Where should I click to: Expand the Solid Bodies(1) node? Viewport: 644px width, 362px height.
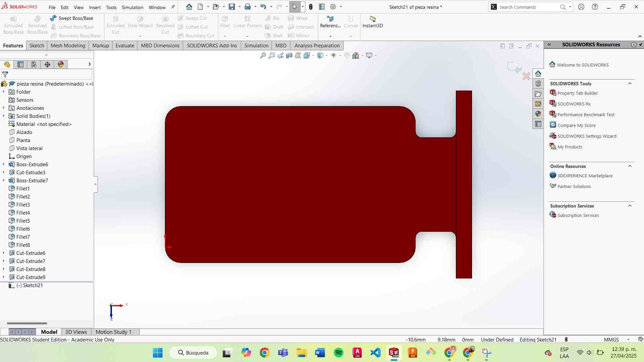[4, 116]
